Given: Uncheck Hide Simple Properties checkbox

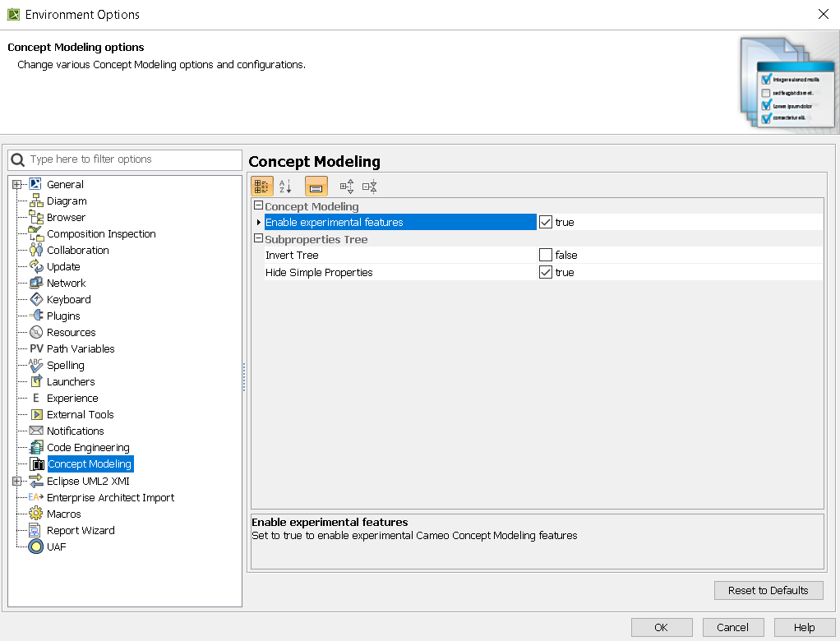Looking at the screenshot, I should coord(546,273).
